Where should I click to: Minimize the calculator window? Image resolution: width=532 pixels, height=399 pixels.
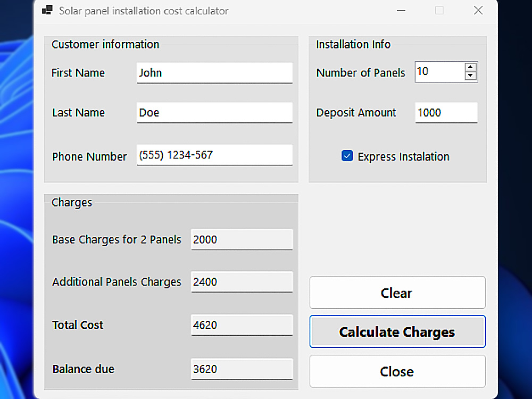[x=401, y=10]
